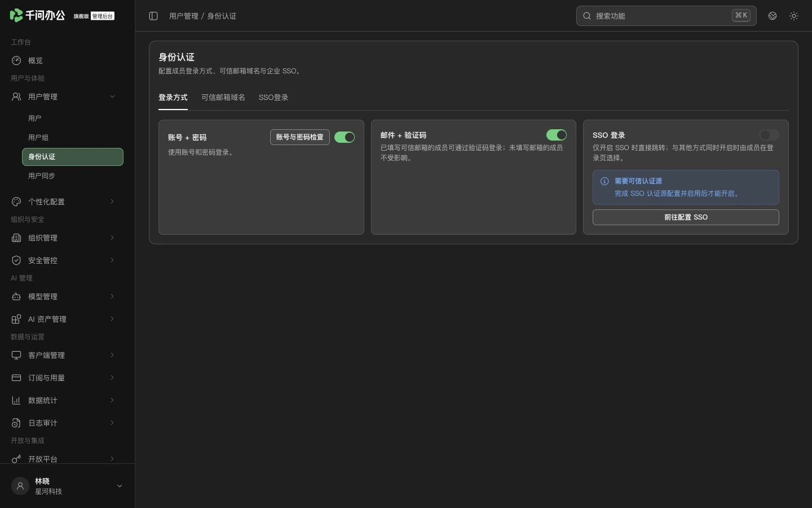
Task: Click the 开放平台 key icon
Action: click(16, 459)
